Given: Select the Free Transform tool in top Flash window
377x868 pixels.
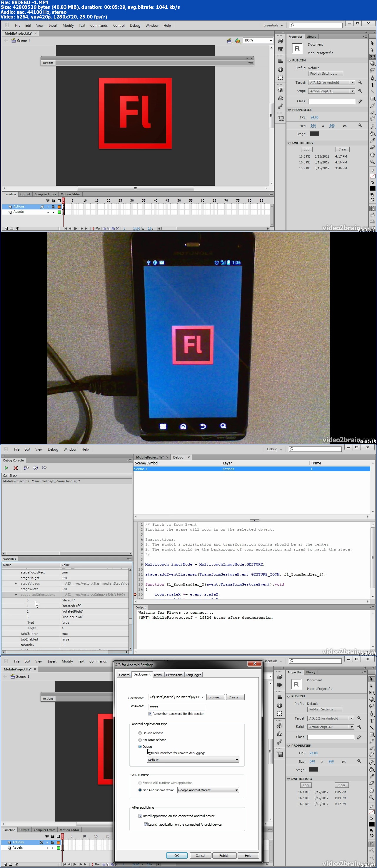Looking at the screenshot, I should tap(372, 57).
